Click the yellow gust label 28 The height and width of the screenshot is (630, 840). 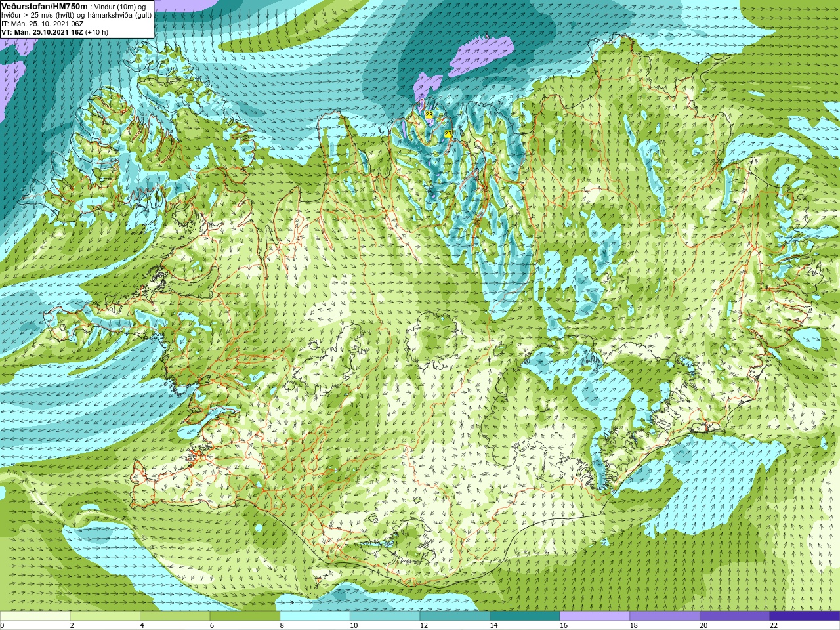429,114
